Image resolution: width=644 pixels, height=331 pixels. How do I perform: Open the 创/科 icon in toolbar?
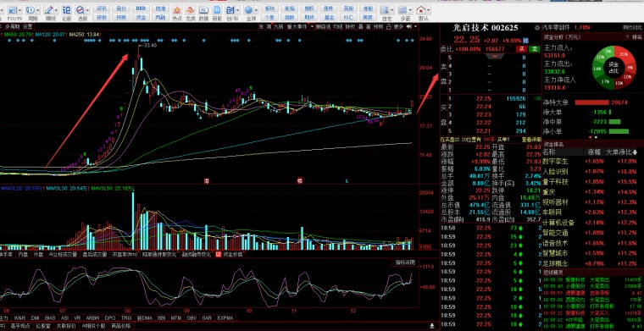coord(230,10)
